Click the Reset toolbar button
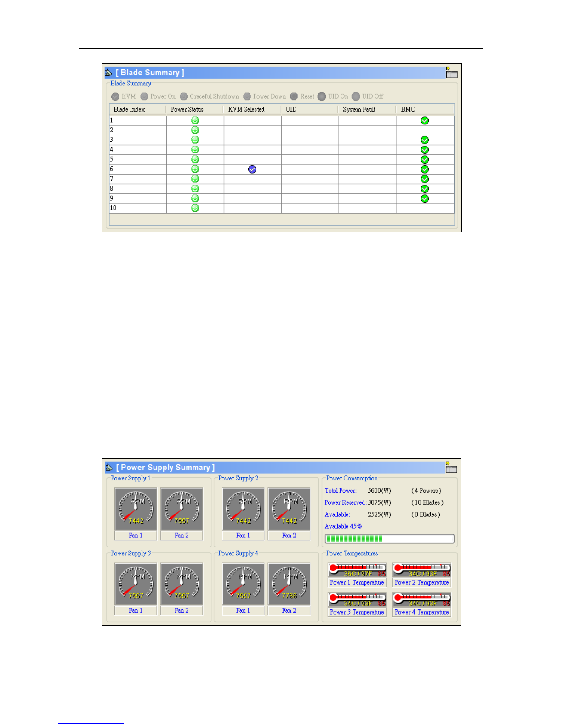This screenshot has height=728, width=563. pyautogui.click(x=302, y=96)
